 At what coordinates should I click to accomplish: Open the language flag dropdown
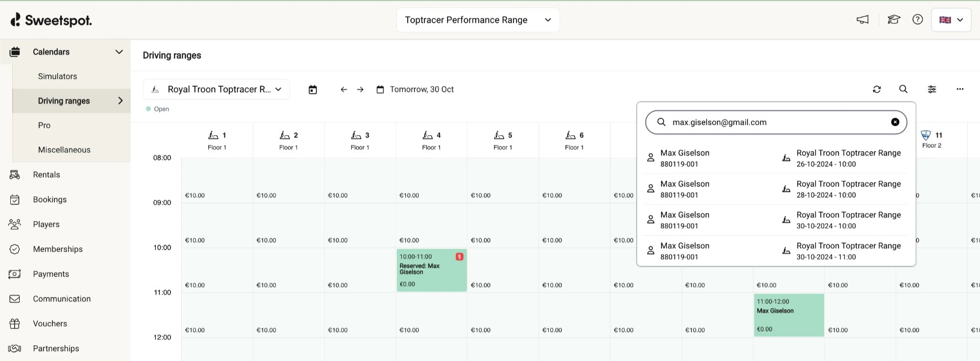(951, 20)
